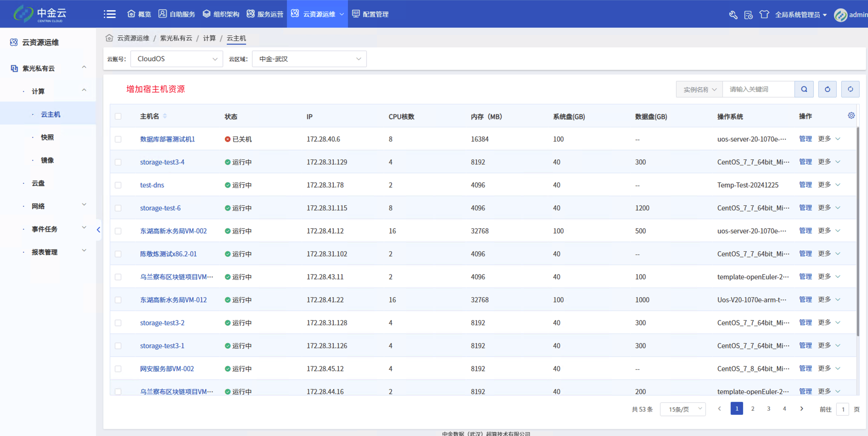Check the box for storage-test3-4
The height and width of the screenshot is (436, 868).
click(x=118, y=162)
